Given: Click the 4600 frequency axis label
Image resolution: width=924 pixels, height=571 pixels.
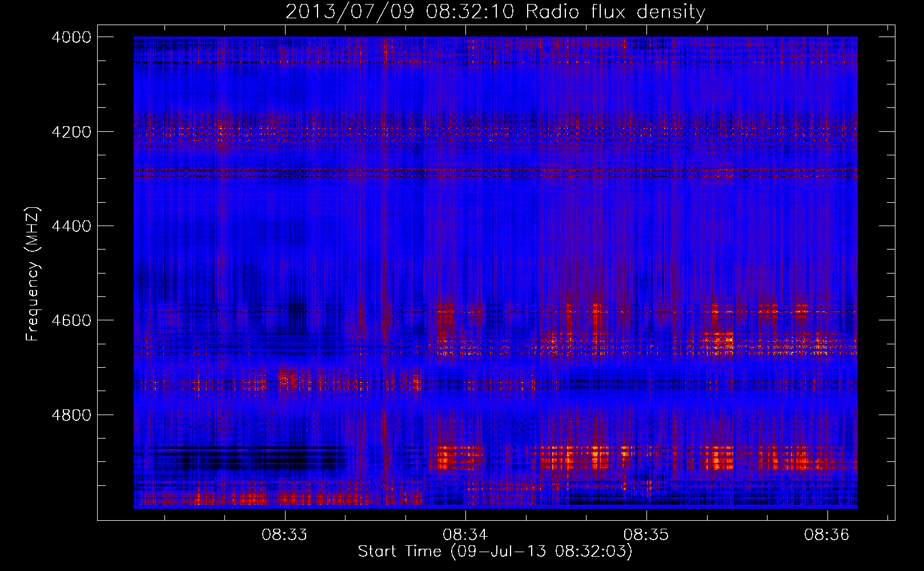Looking at the screenshot, I should pyautogui.click(x=71, y=320).
